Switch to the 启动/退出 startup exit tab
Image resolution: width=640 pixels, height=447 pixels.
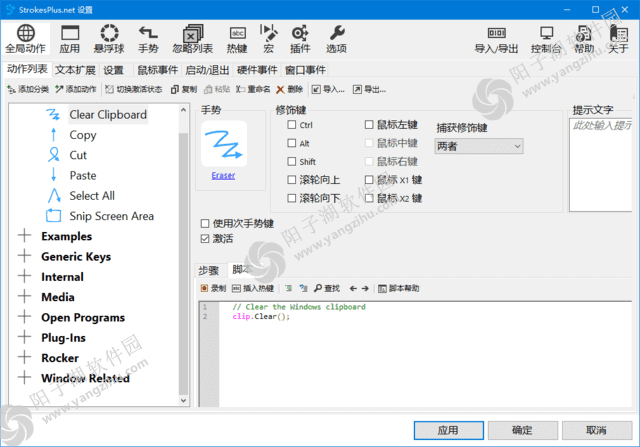(207, 70)
